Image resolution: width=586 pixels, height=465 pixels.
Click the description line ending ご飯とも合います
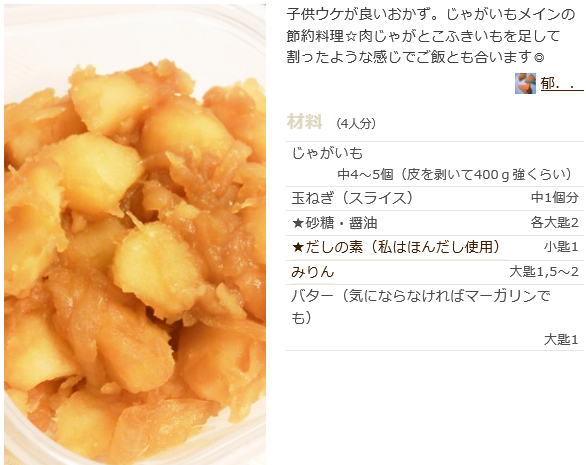pyautogui.click(x=415, y=57)
